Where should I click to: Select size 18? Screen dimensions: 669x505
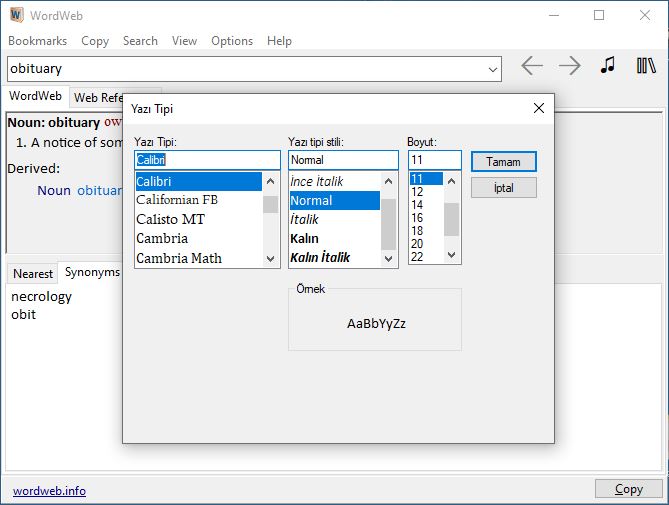click(x=426, y=231)
